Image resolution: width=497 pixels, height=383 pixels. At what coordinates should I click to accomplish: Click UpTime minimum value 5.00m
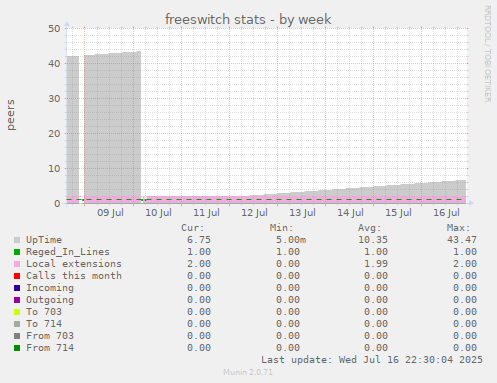click(x=291, y=240)
